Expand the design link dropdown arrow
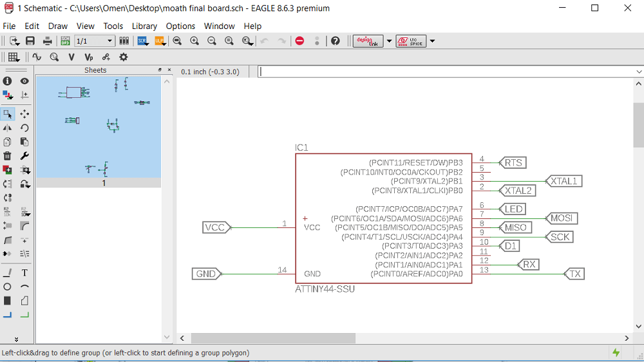 point(389,41)
